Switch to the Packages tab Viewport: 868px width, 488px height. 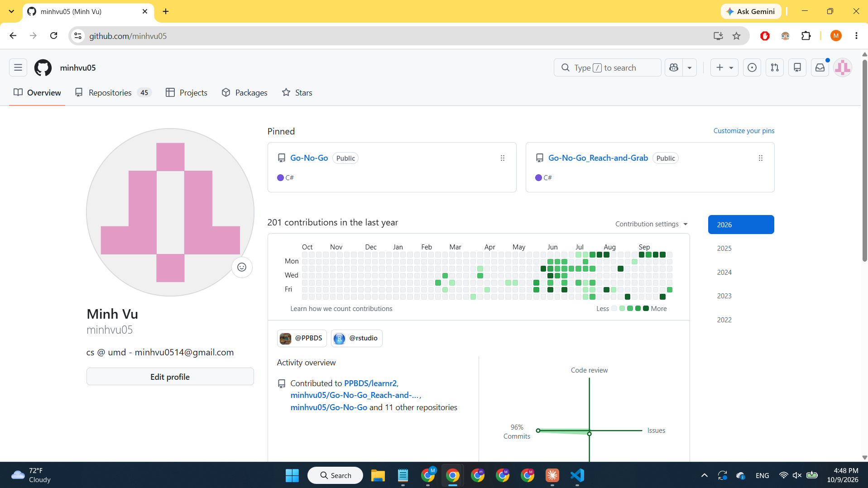click(245, 92)
